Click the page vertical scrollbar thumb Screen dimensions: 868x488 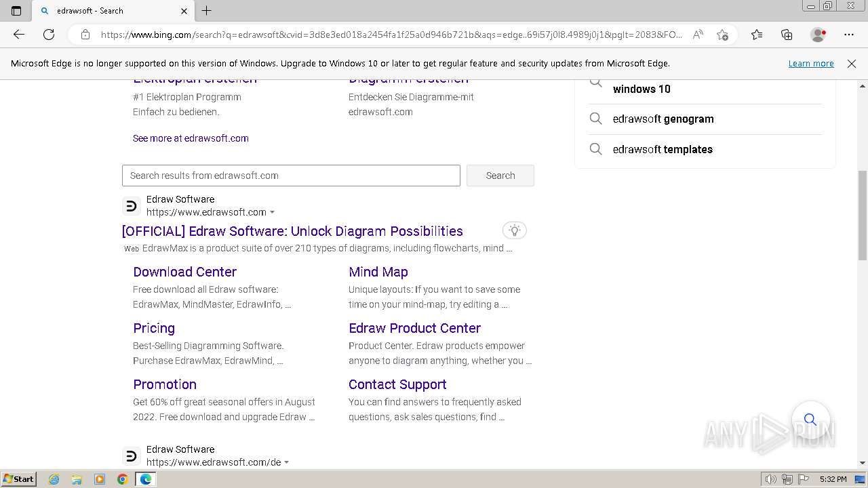pos(862,216)
